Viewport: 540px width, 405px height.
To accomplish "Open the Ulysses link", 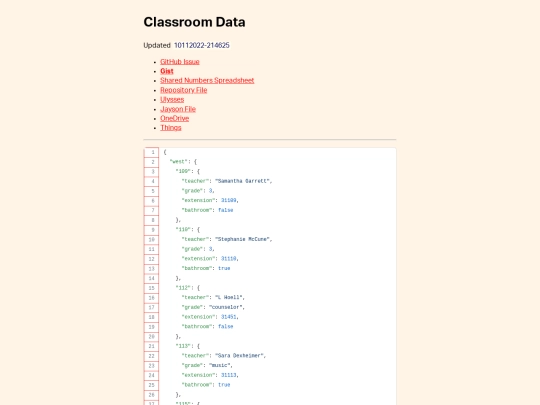I will click(172, 99).
